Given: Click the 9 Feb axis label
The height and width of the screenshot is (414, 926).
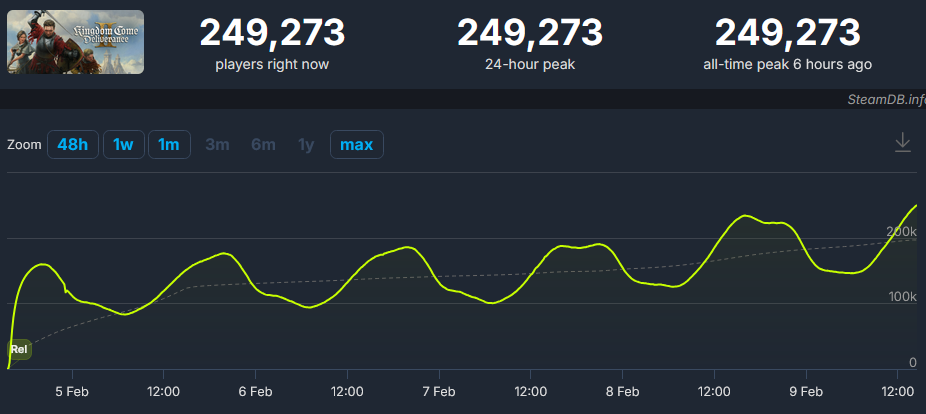Looking at the screenshot, I should pyautogui.click(x=806, y=391).
